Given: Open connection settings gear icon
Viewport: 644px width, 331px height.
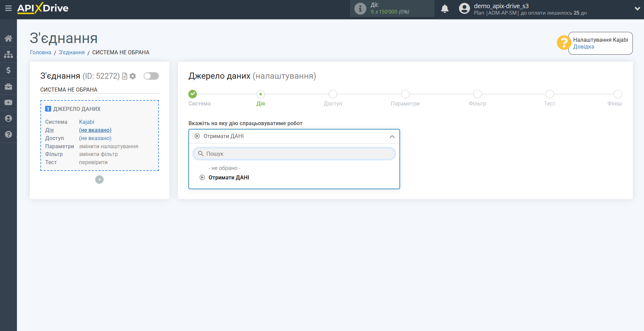Looking at the screenshot, I should coord(133,76).
